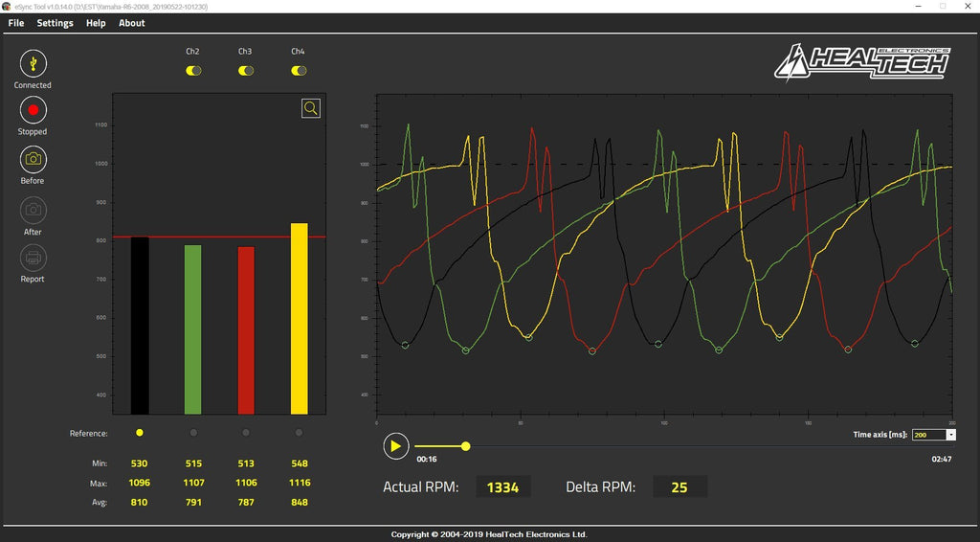The width and height of the screenshot is (980, 542).
Task: Toggle the Ch4 channel switch
Action: click(299, 71)
